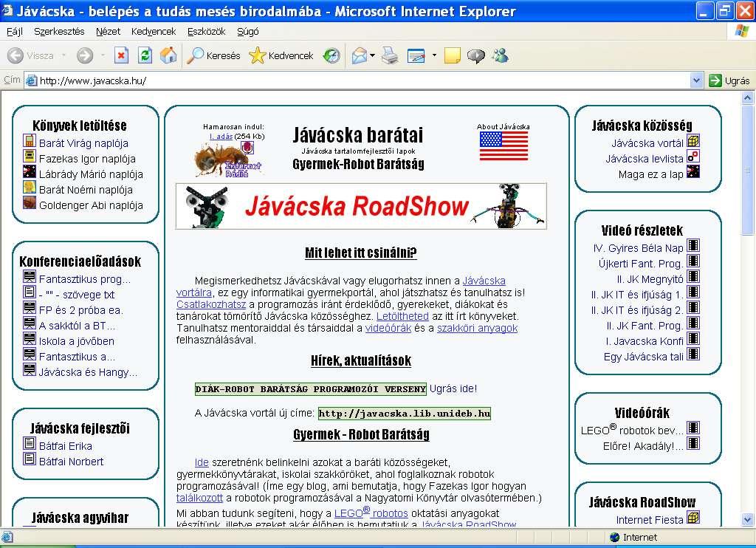Open the 'I. adás' link
The width and height of the screenshot is (756, 548).
221,137
